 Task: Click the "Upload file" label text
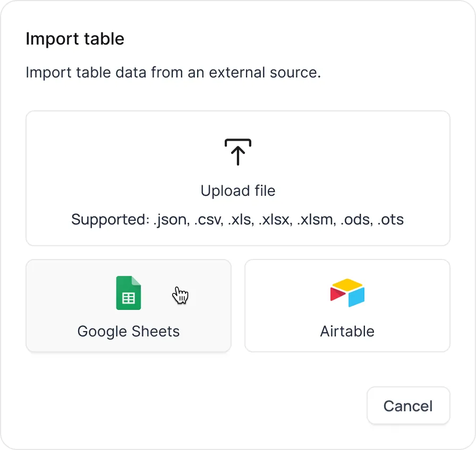point(237,191)
